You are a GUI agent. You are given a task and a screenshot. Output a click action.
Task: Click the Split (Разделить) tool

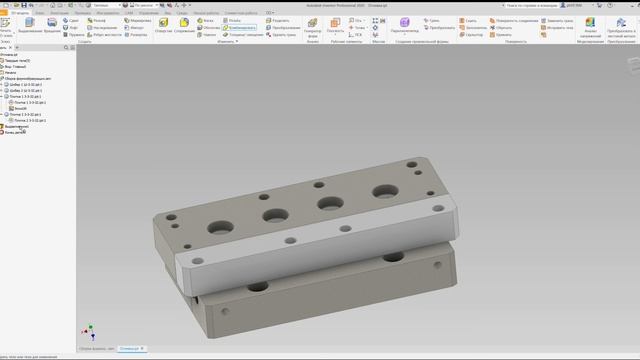(278, 20)
